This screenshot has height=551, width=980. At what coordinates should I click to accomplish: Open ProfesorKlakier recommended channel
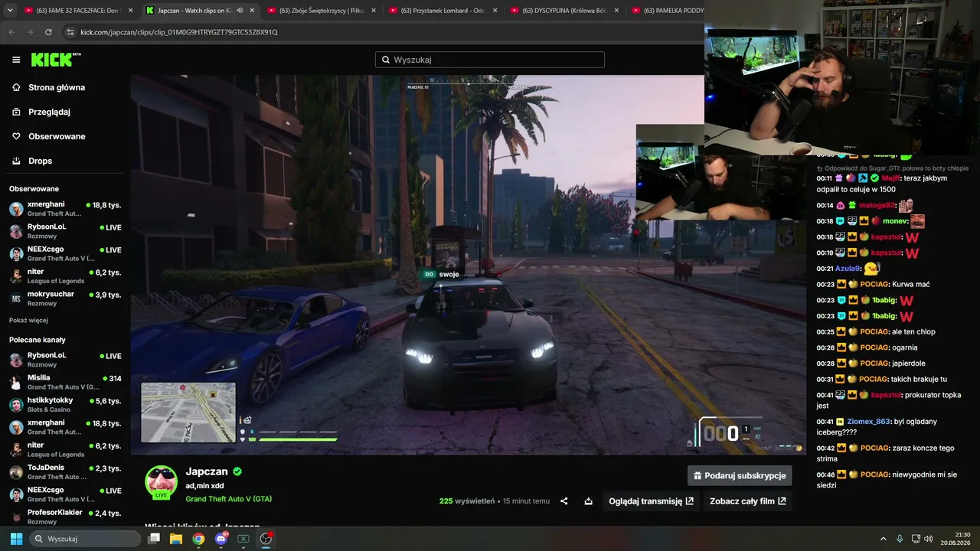coord(65,516)
